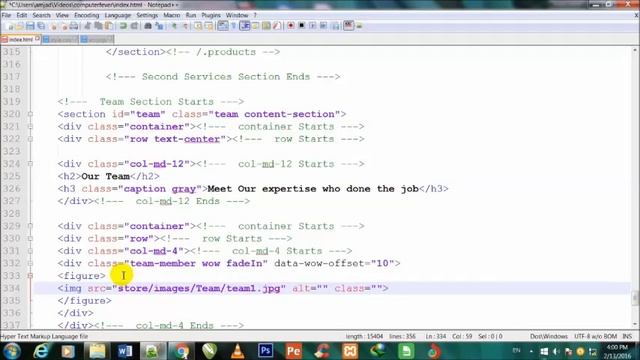The height and width of the screenshot is (360, 640).
Task: Open VLC media player from the taskbar
Action: click(238, 351)
